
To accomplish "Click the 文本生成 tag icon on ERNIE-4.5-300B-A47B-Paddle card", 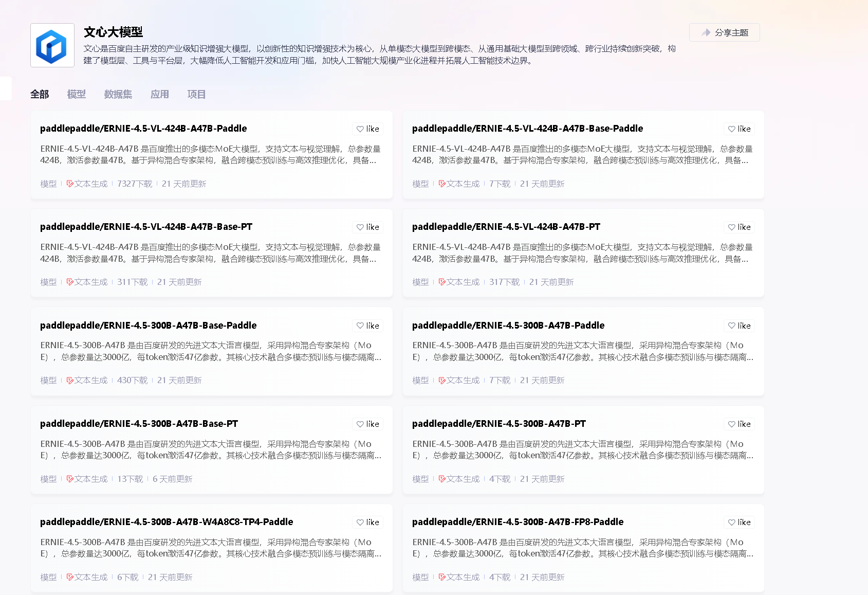I will (442, 380).
